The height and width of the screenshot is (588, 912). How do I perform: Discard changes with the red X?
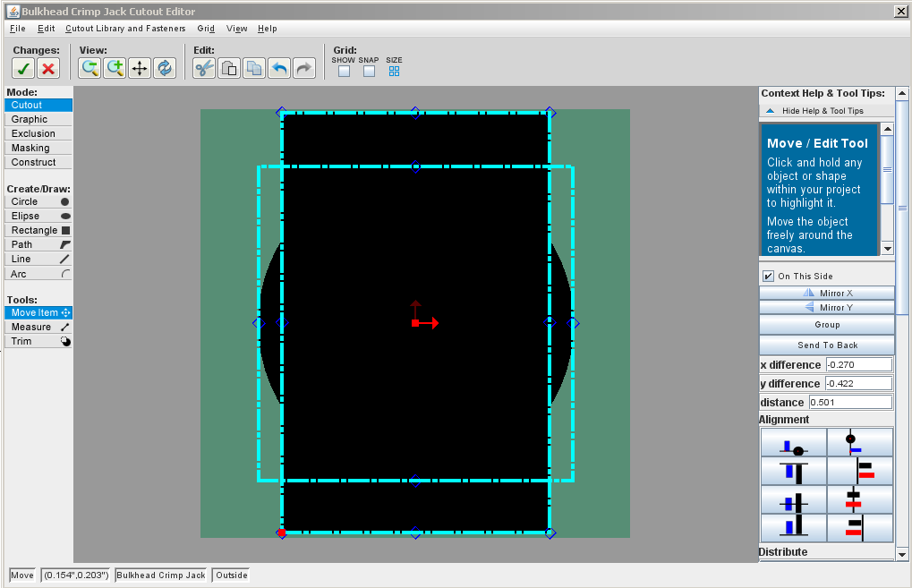[48, 68]
